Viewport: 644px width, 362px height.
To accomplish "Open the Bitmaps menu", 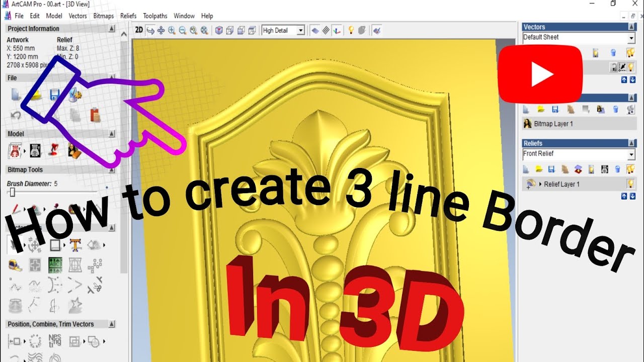I will click(x=104, y=16).
